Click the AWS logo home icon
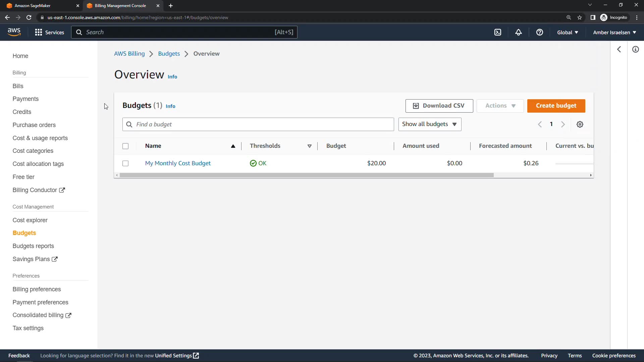This screenshot has height=362, width=644. 14,32
